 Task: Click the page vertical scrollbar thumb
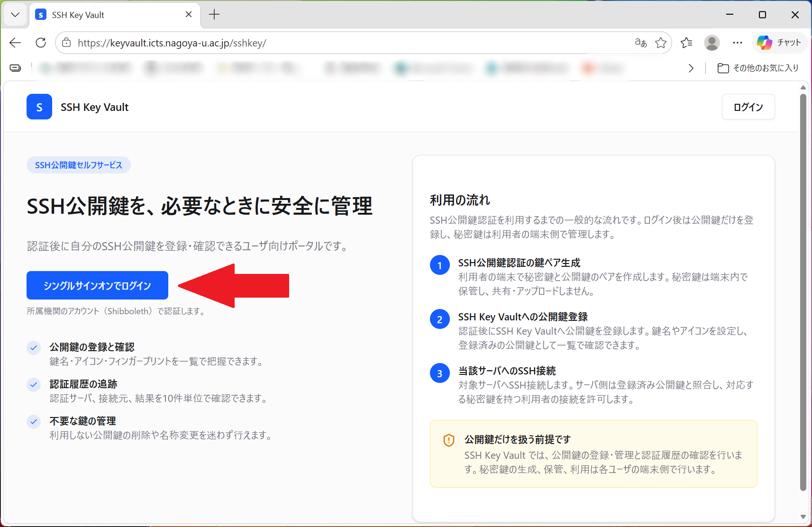point(803,292)
